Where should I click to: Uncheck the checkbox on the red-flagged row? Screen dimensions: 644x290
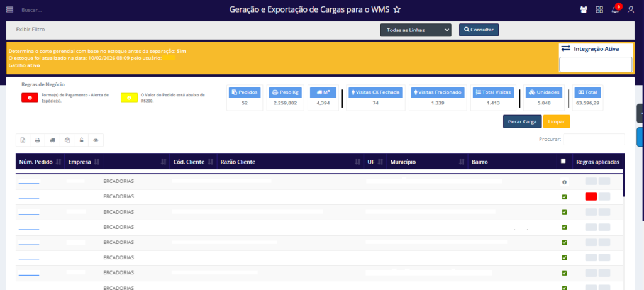point(564,197)
